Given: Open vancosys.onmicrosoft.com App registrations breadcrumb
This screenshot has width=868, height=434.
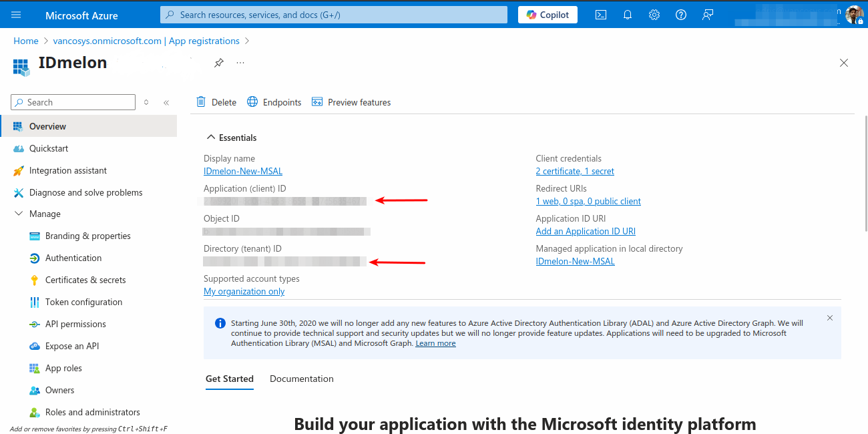Looking at the screenshot, I should 146,41.
